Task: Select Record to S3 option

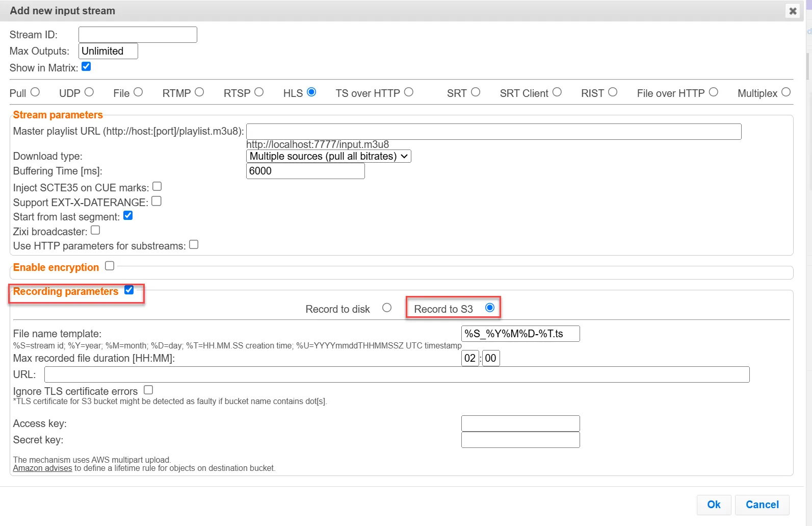Action: tap(490, 308)
